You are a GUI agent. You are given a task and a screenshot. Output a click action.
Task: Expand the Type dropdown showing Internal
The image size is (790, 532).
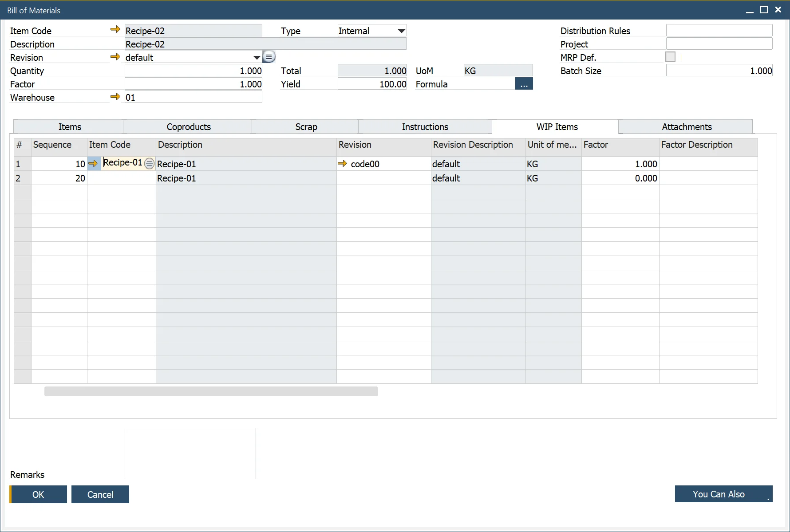[x=401, y=31]
